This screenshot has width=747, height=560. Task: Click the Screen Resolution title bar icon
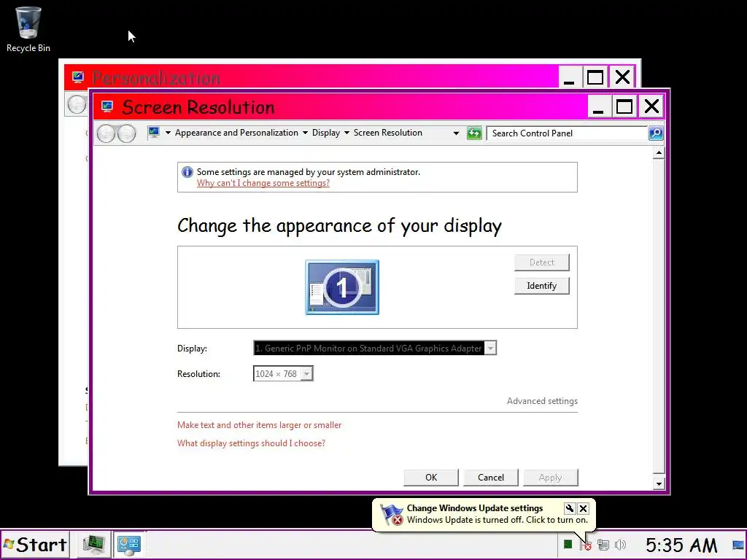[107, 106]
